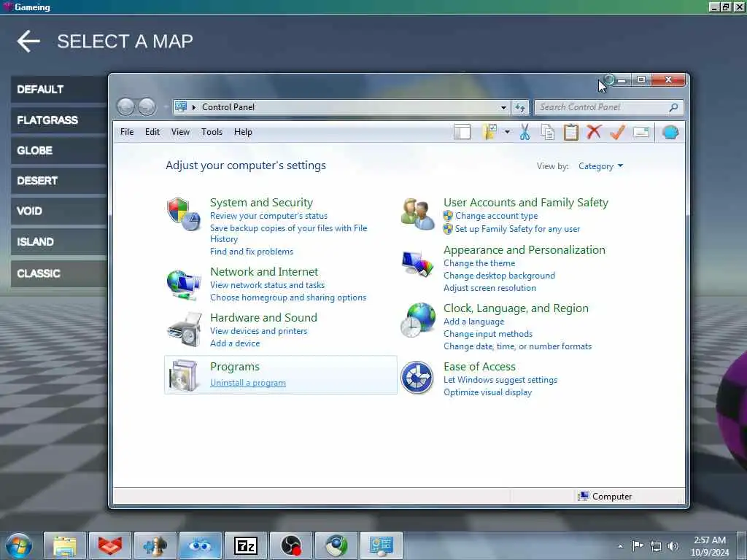Click the Ease of Access icon
The image size is (747, 560).
point(417,378)
